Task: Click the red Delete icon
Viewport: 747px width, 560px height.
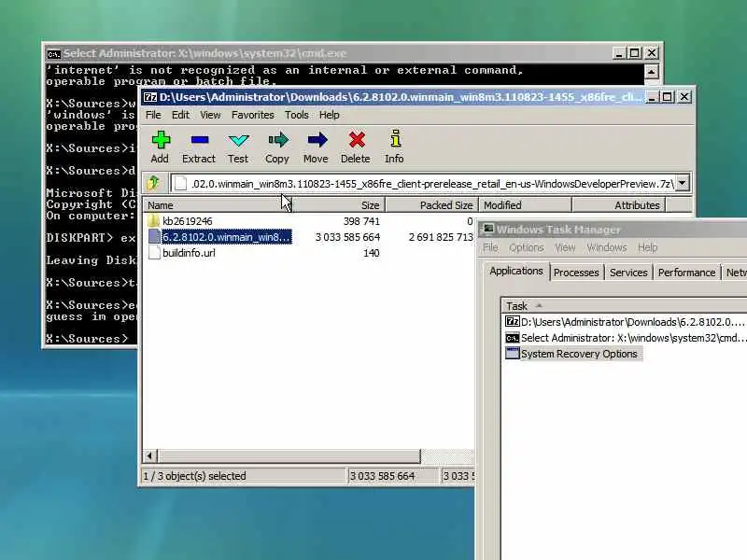Action: tap(357, 140)
